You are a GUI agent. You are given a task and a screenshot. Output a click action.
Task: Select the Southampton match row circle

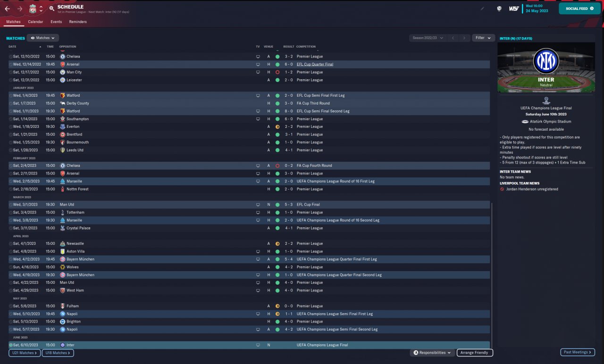(x=11, y=119)
